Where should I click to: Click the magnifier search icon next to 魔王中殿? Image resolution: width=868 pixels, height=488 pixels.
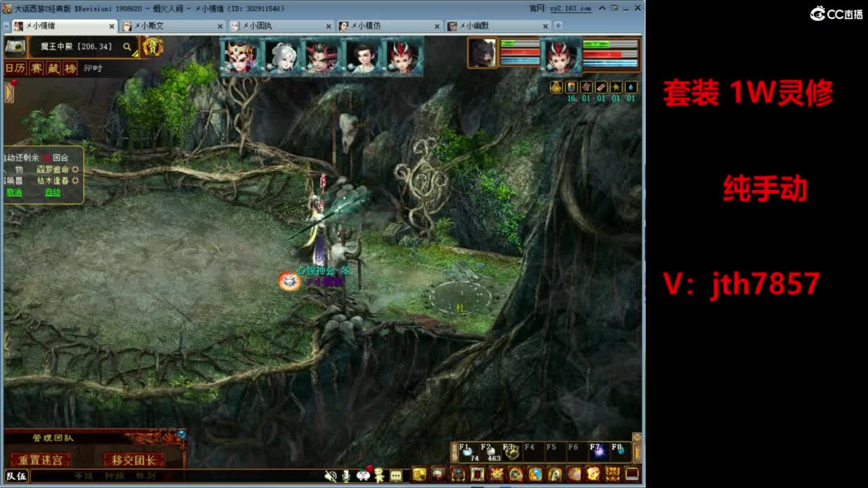127,47
